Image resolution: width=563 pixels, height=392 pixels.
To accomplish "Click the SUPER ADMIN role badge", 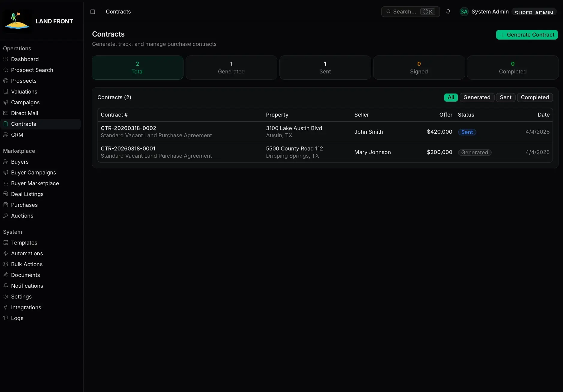I will (x=534, y=12).
